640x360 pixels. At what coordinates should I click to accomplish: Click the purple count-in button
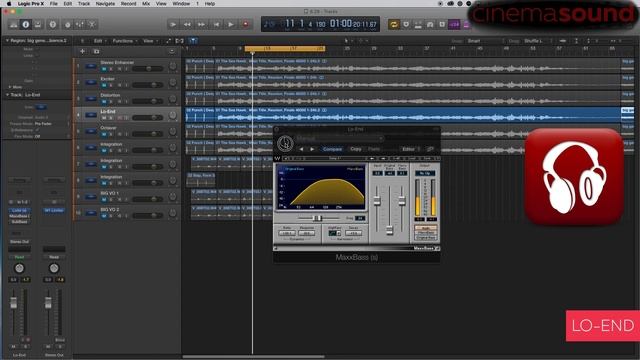click(454, 24)
